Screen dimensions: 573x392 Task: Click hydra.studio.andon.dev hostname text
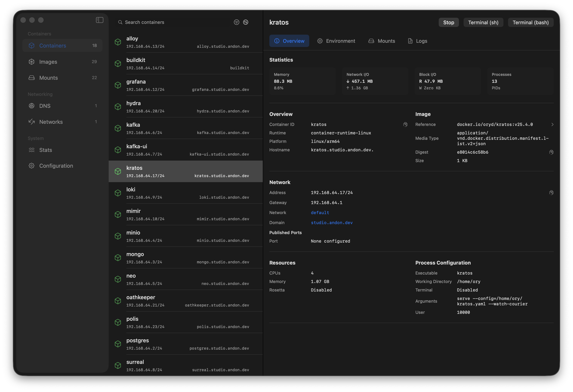[x=223, y=111]
